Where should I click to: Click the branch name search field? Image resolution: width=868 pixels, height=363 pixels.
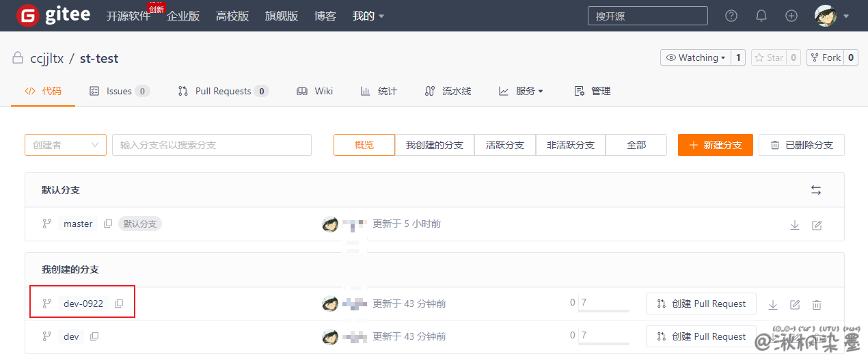pos(212,145)
